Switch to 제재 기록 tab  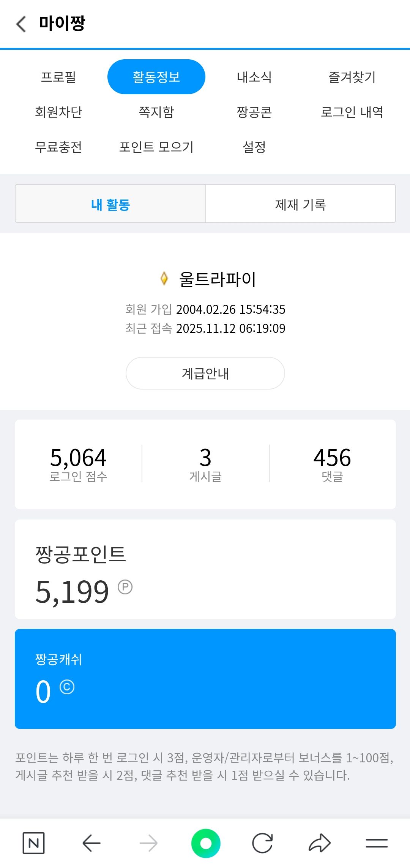point(300,204)
